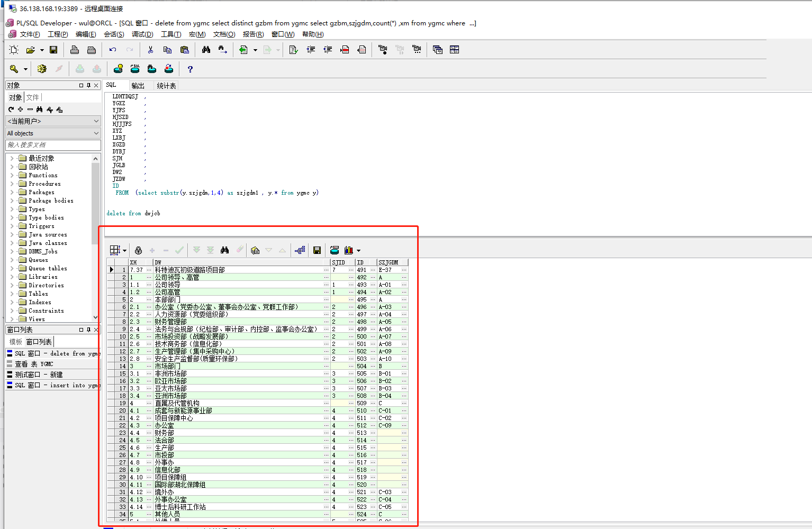Click the Cut scissors icon

150,50
